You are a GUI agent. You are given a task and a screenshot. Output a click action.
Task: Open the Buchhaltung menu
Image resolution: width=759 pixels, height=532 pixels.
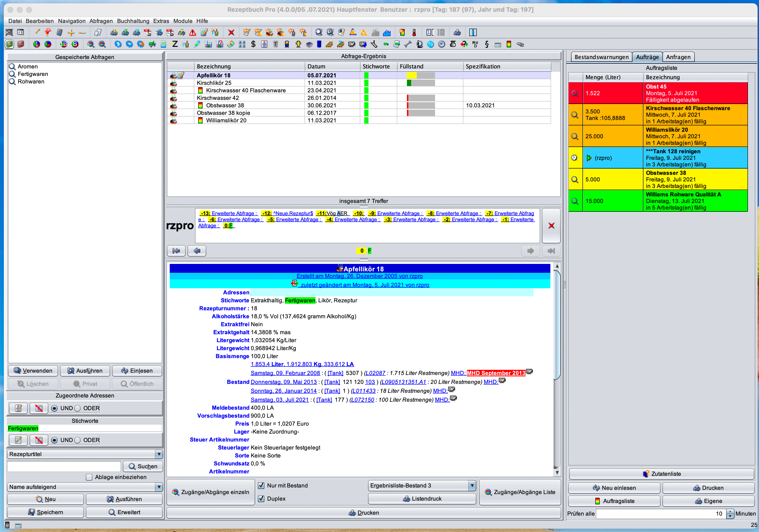133,21
